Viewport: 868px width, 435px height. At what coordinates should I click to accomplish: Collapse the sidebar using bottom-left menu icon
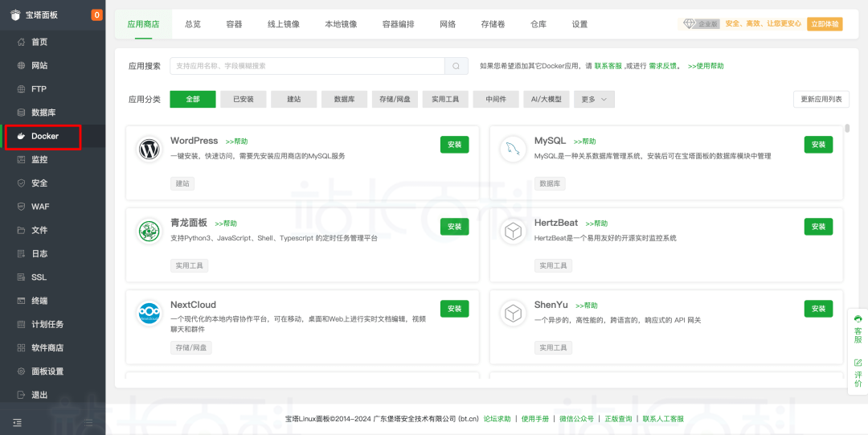pyautogui.click(x=18, y=422)
